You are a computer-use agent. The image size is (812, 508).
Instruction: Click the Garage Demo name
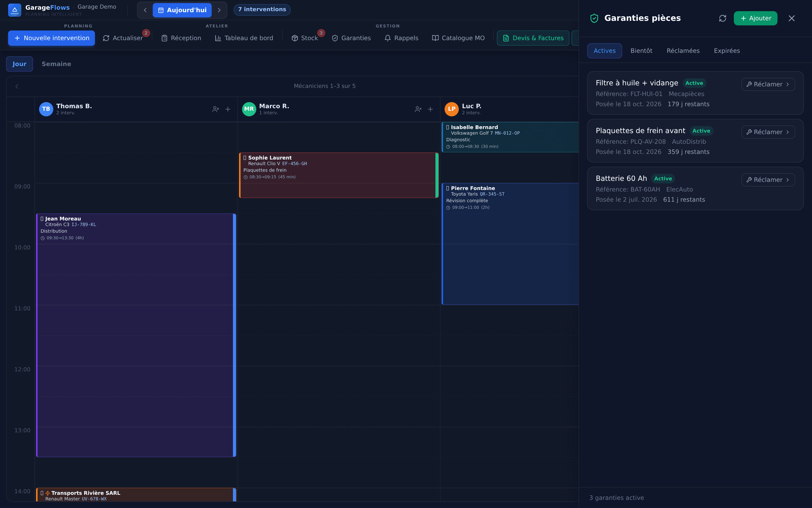click(x=97, y=7)
